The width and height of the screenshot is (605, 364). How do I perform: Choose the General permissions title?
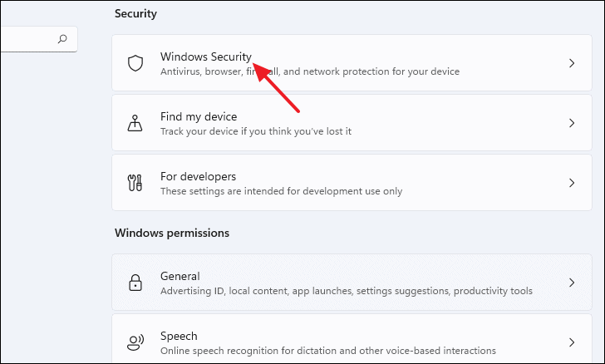click(180, 277)
